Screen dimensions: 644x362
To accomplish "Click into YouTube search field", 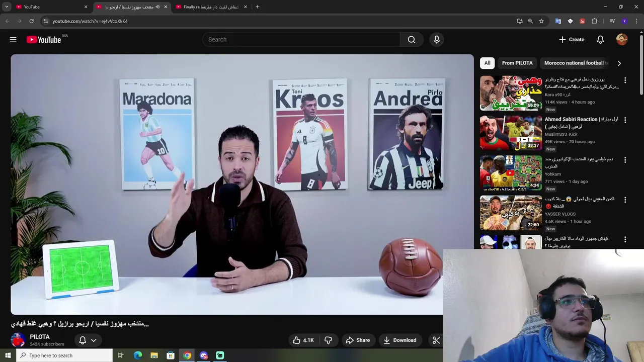I will point(301,40).
